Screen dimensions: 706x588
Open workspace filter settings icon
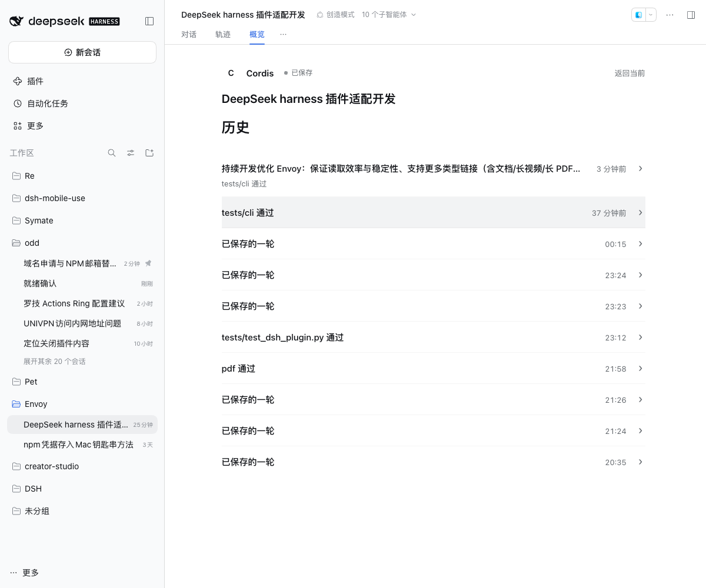tap(131, 153)
